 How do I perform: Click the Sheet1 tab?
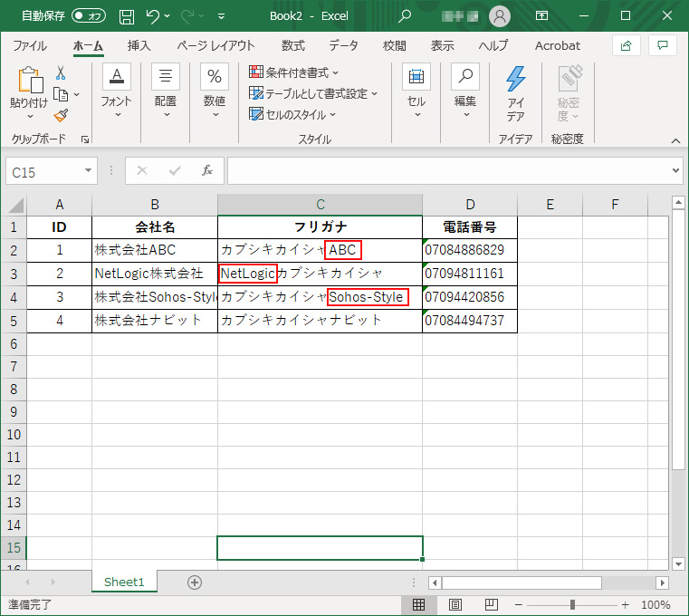[x=124, y=582]
